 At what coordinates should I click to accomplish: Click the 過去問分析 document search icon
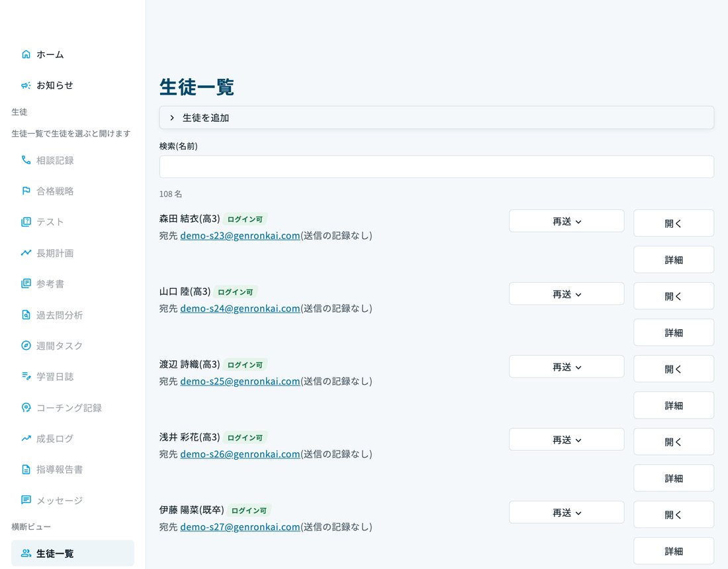(26, 315)
